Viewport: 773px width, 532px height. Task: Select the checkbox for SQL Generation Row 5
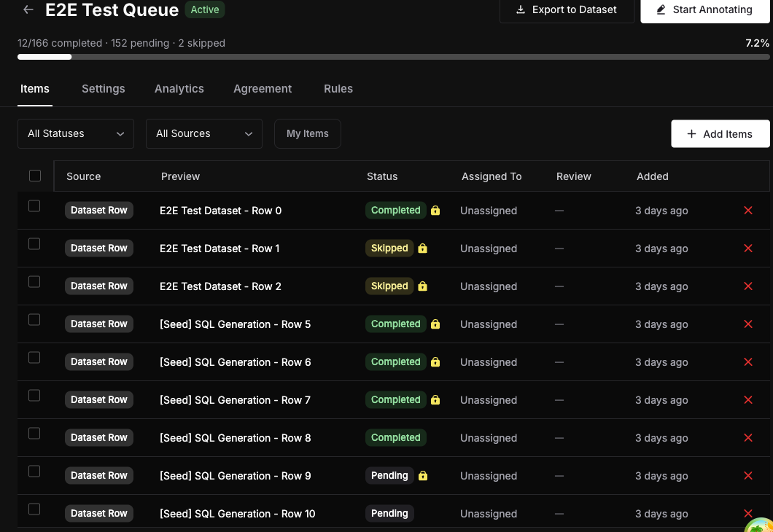34,319
